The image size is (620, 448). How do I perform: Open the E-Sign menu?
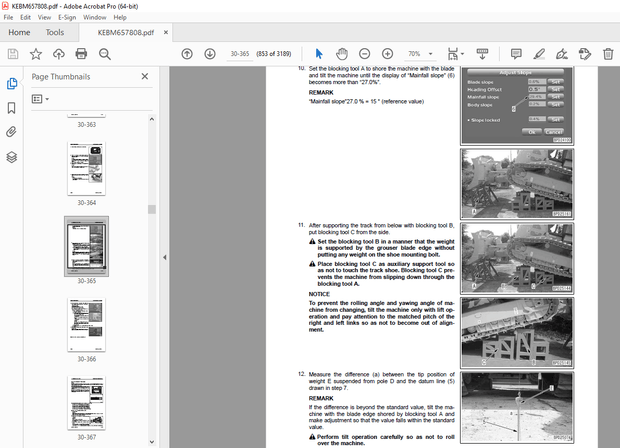pos(69,17)
